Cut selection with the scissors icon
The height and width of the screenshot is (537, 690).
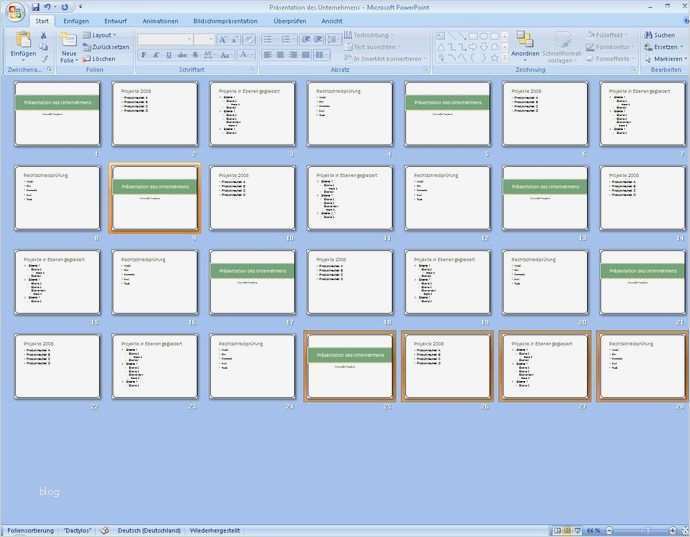tap(44, 36)
